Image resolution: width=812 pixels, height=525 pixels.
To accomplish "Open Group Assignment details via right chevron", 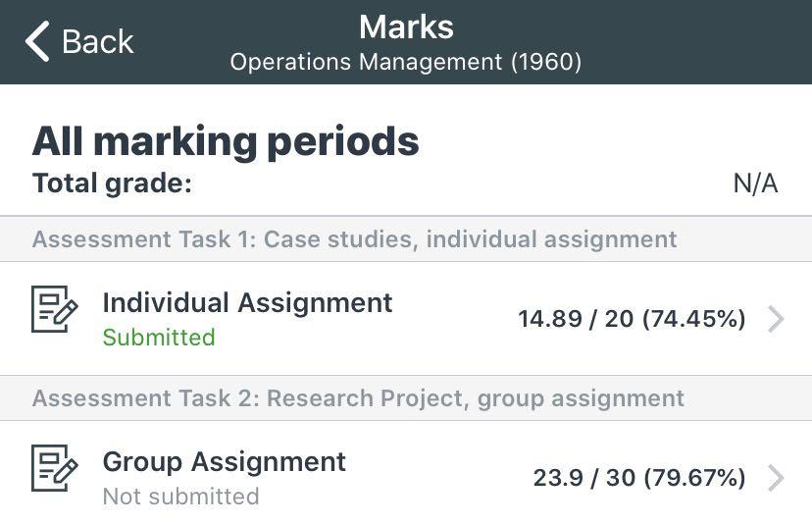I will pyautogui.click(x=776, y=478).
